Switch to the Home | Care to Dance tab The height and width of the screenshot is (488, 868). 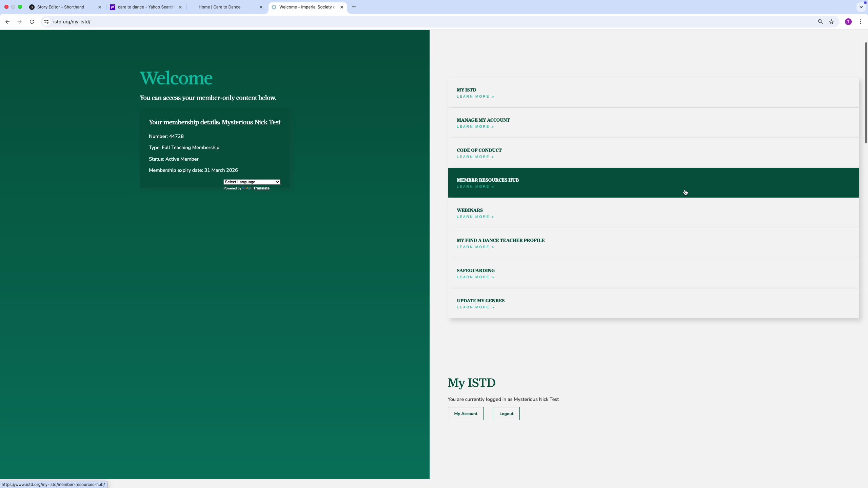(x=220, y=7)
